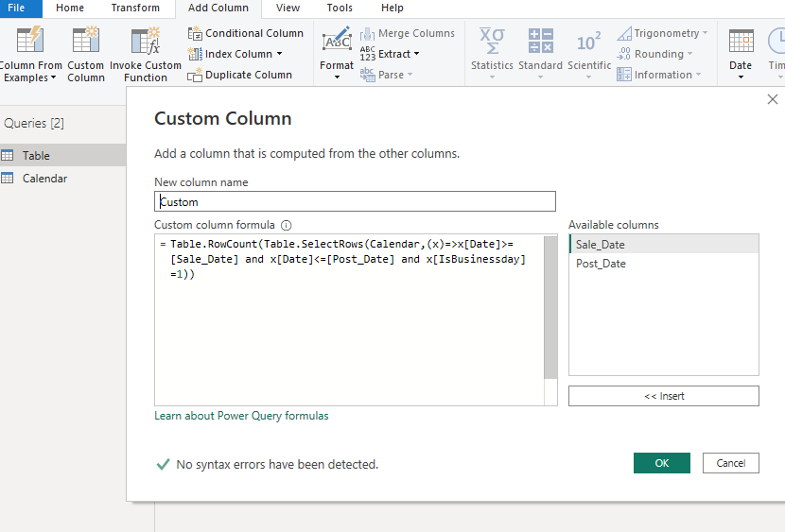Cancel the Custom Column dialog
The height and width of the screenshot is (532, 785).
click(x=730, y=463)
